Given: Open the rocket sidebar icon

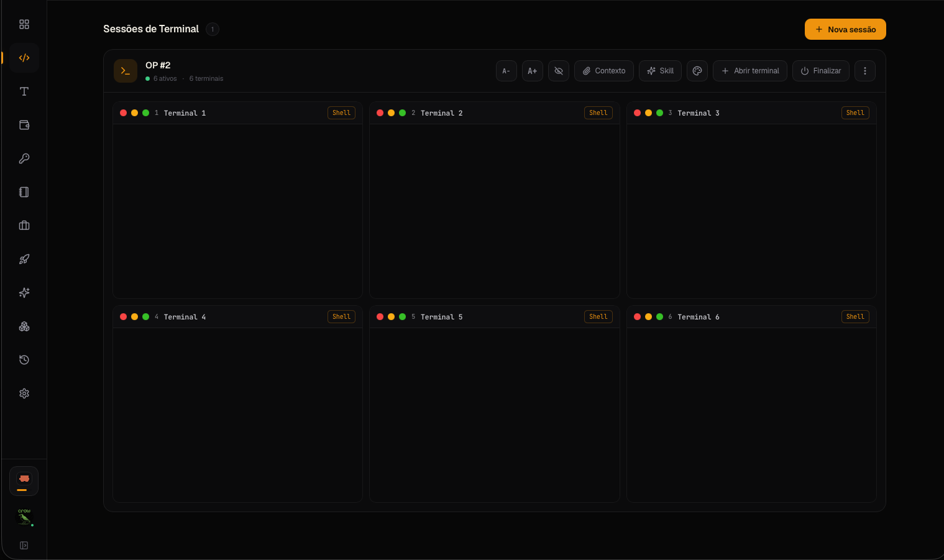Looking at the screenshot, I should [x=24, y=259].
